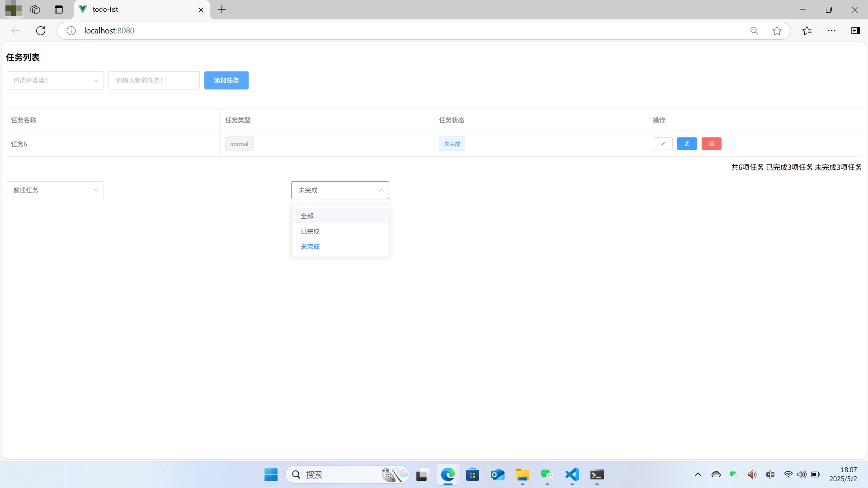Open the tab actions menu icon
868x488 pixels.
[x=59, y=9]
